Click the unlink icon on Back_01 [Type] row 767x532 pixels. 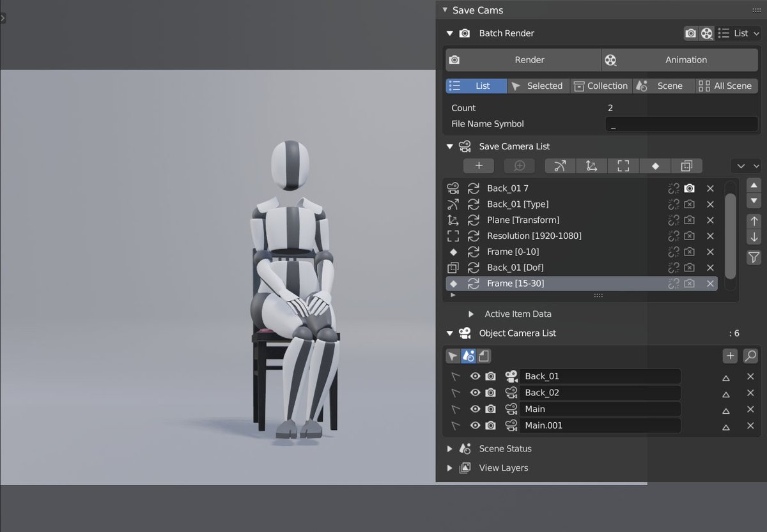click(x=674, y=204)
